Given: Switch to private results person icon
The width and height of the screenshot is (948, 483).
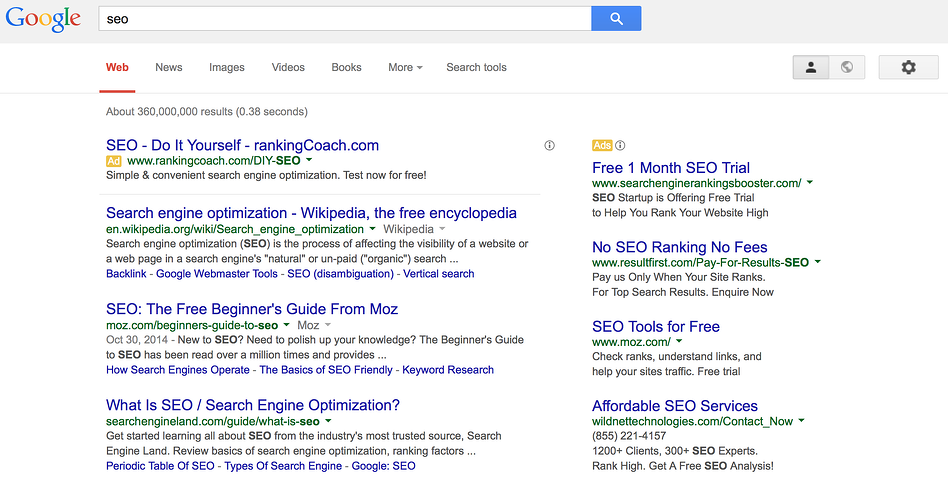Looking at the screenshot, I should tap(811, 67).
